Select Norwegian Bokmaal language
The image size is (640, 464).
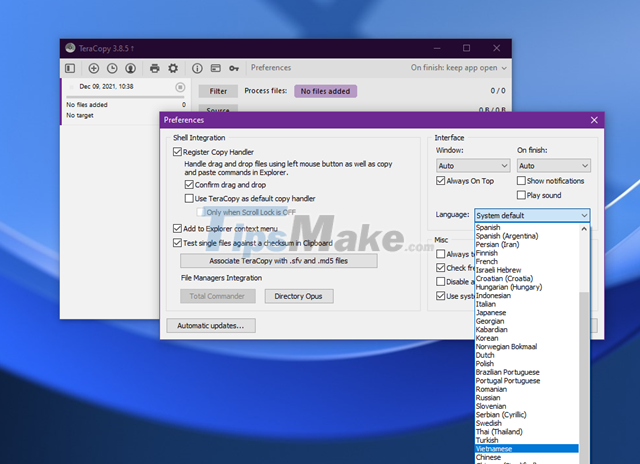[527, 346]
